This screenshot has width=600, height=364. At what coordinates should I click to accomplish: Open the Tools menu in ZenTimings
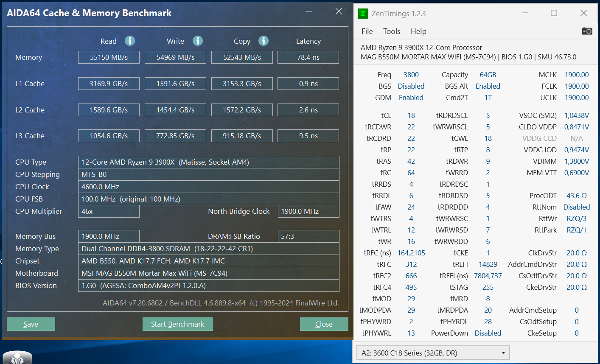pos(392,31)
